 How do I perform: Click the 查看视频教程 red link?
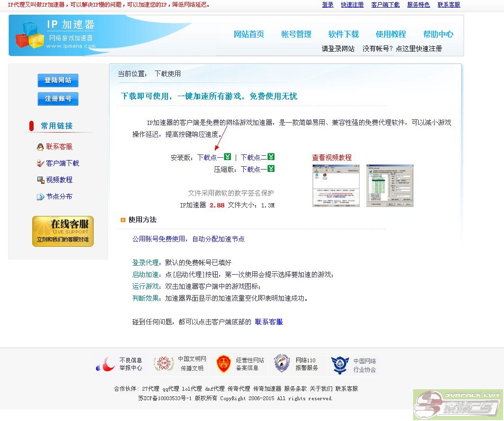(x=332, y=158)
